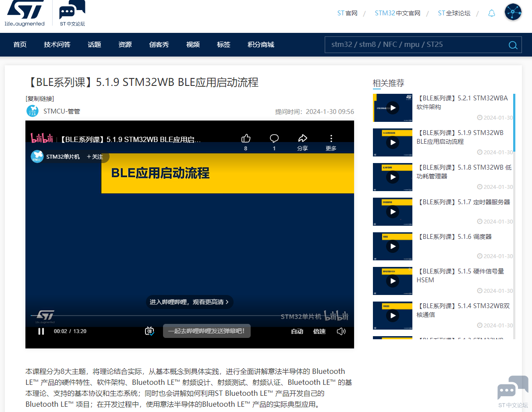This screenshot has width=532, height=412.
Task: Click the 提问时间 2024-1-30 09:56 timestamp
Action: coord(314,112)
